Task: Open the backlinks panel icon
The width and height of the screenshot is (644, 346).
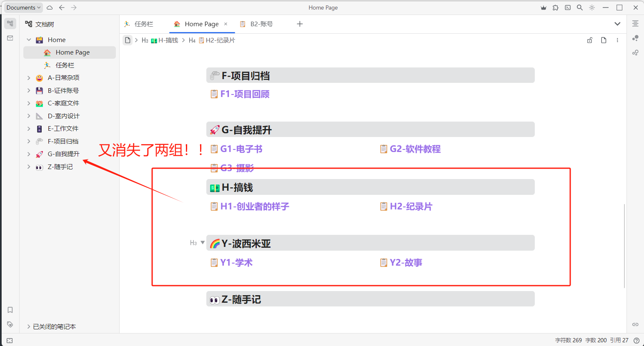Action: click(635, 324)
